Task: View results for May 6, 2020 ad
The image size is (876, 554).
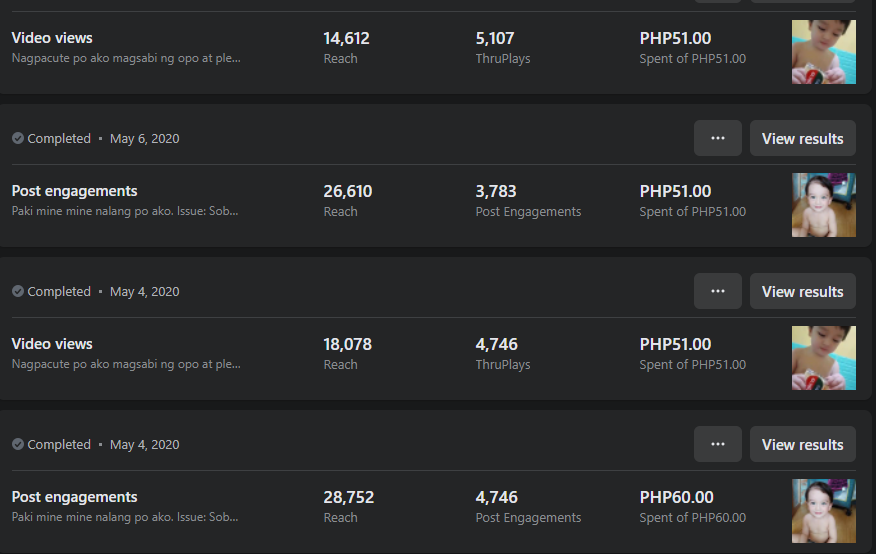Action: pyautogui.click(x=802, y=138)
